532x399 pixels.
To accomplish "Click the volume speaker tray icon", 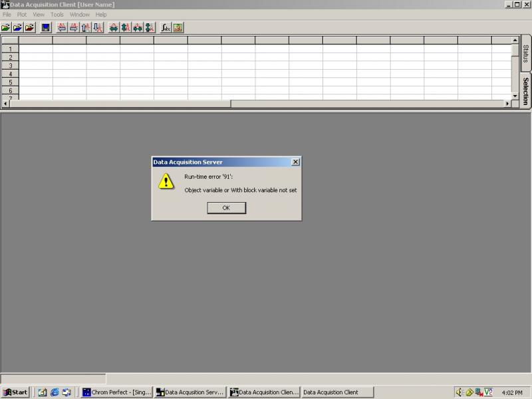I will coord(460,392).
